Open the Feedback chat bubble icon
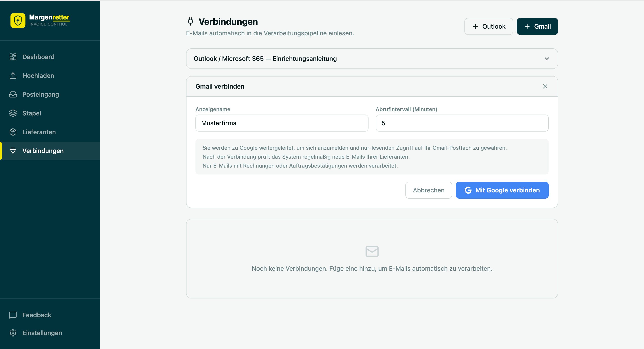644x349 pixels. click(x=13, y=315)
